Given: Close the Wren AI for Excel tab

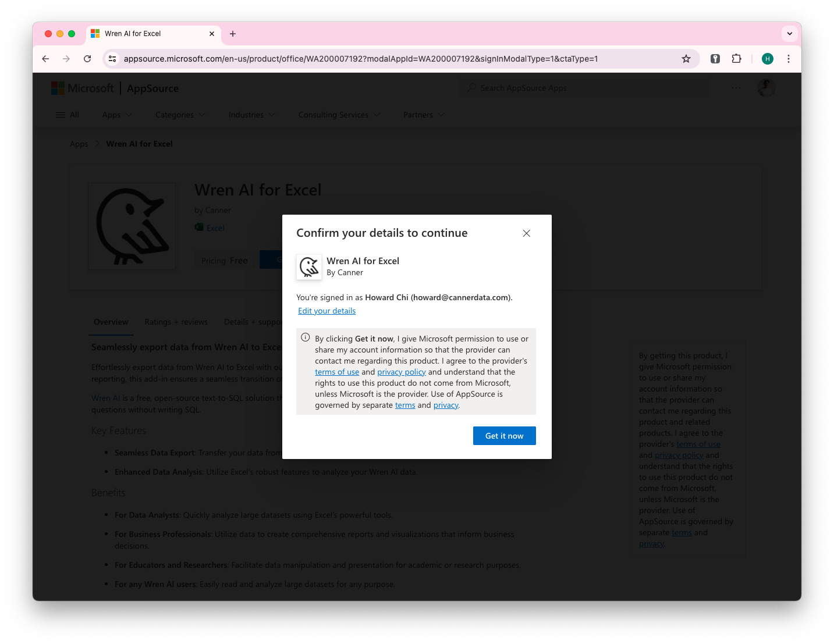Looking at the screenshot, I should 212,34.
